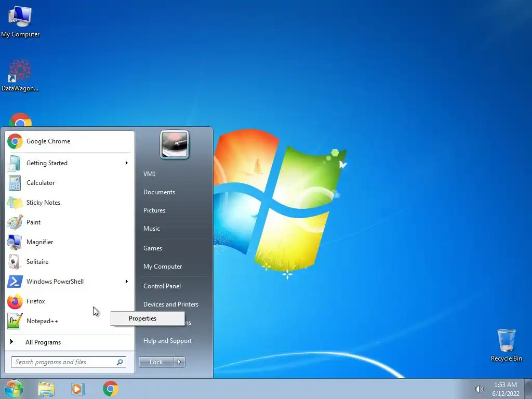532x399 pixels.
Task: Click the Getting Started icon
Action: click(x=15, y=163)
